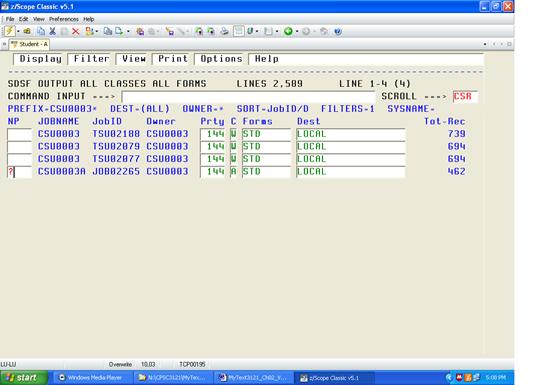Toggle the highlighted screen-layout toolbar button

coord(239,32)
